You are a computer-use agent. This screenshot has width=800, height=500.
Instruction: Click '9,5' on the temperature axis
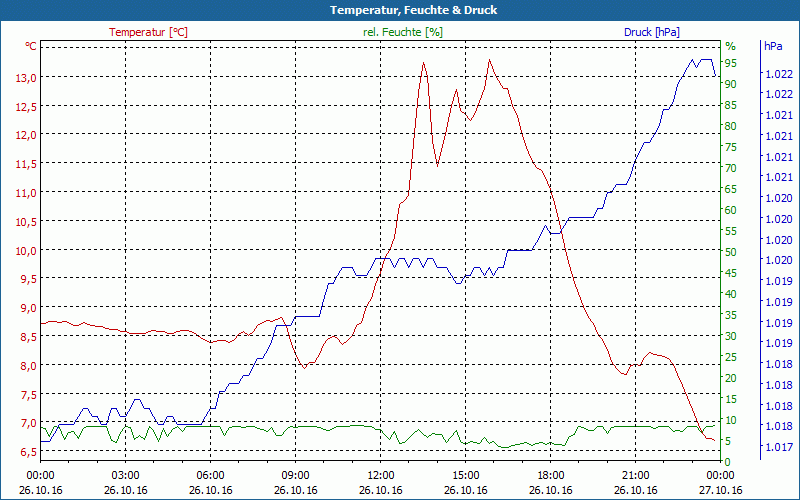point(29,279)
